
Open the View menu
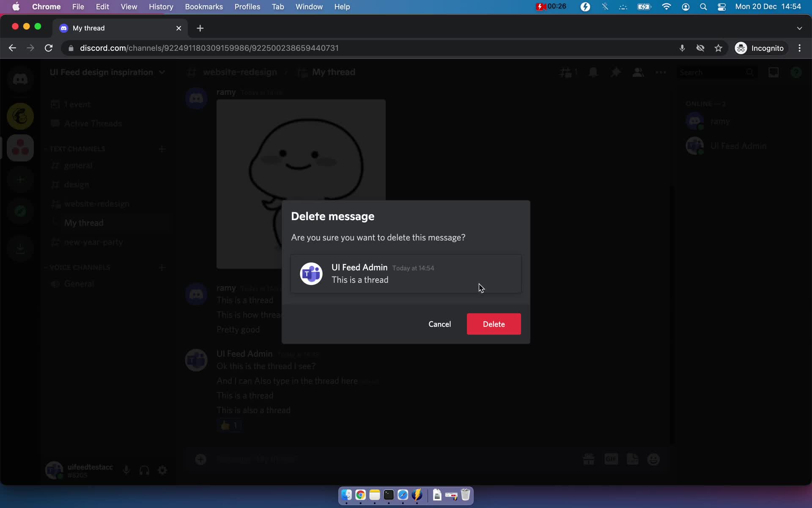(129, 7)
